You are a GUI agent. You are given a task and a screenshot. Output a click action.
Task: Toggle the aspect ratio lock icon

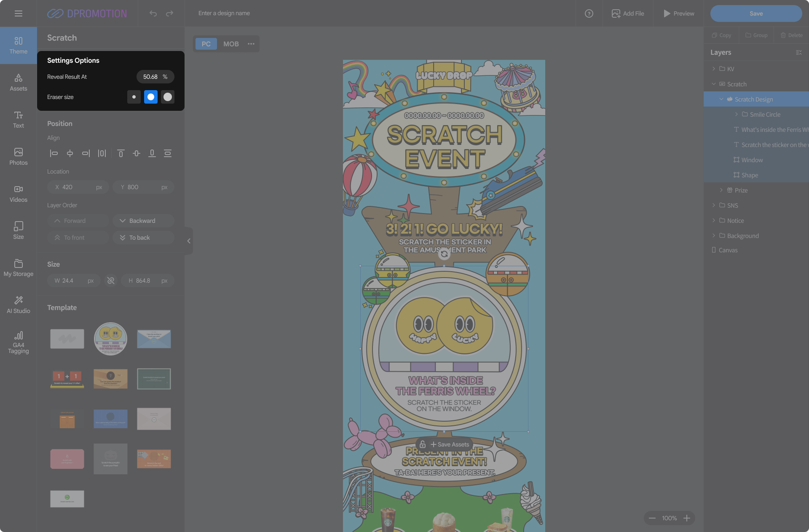point(111,281)
